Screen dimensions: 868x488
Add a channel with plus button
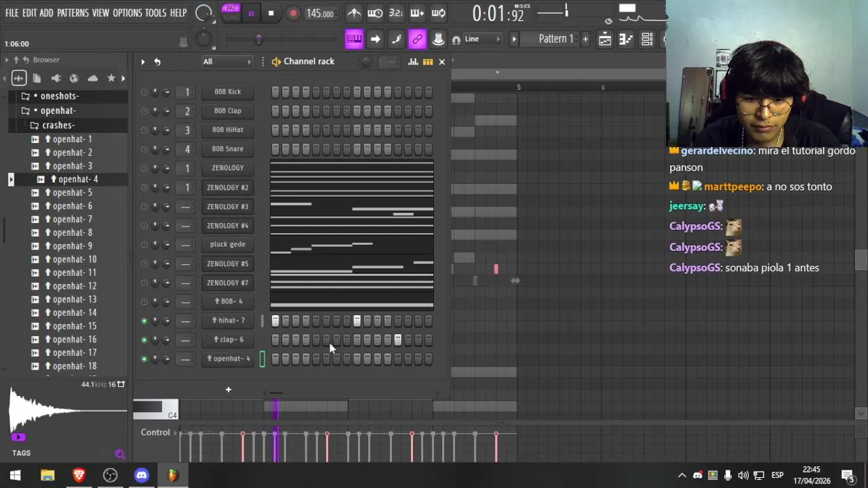[229, 390]
